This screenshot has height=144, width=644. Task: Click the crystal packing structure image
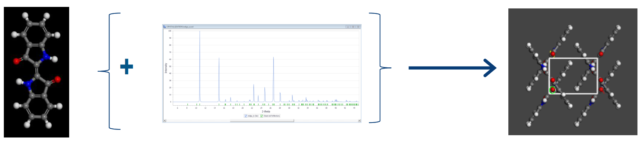coord(573,72)
